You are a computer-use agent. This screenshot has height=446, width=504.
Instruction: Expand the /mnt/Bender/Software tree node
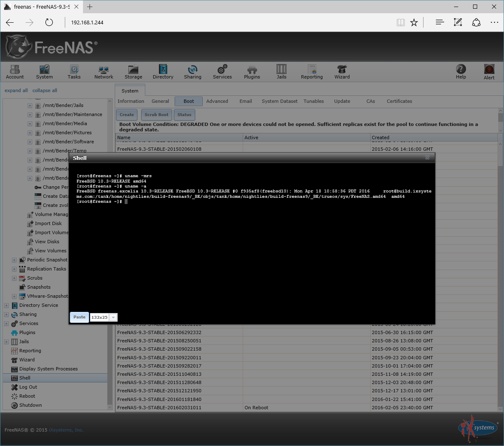pos(30,142)
